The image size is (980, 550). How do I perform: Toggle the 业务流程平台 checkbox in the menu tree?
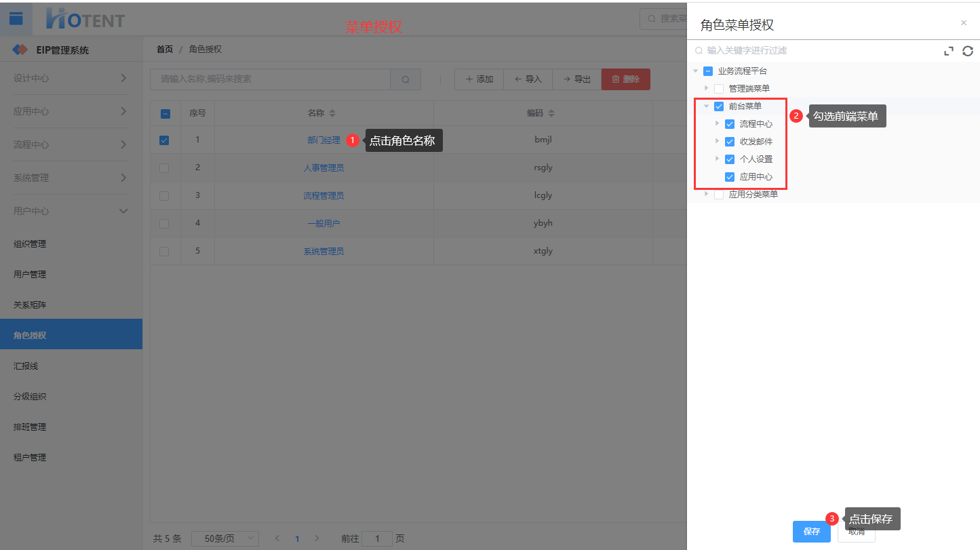click(708, 71)
